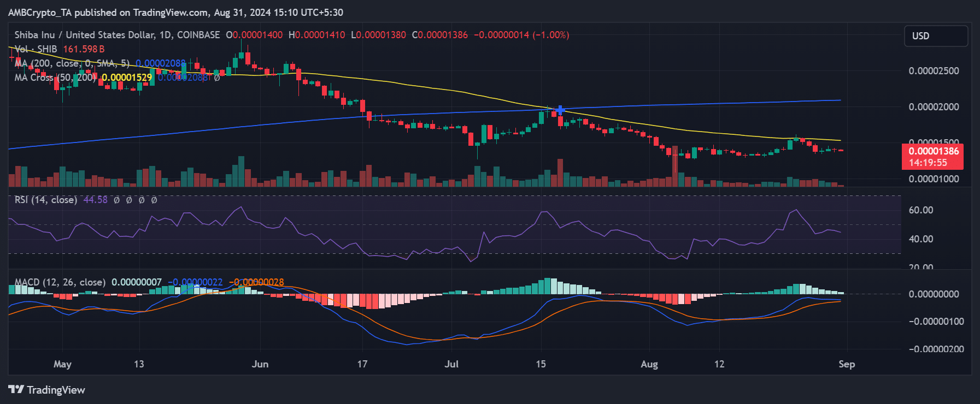980x404 pixels.
Task: Click the High value H0.00001410
Action: coord(316,35)
